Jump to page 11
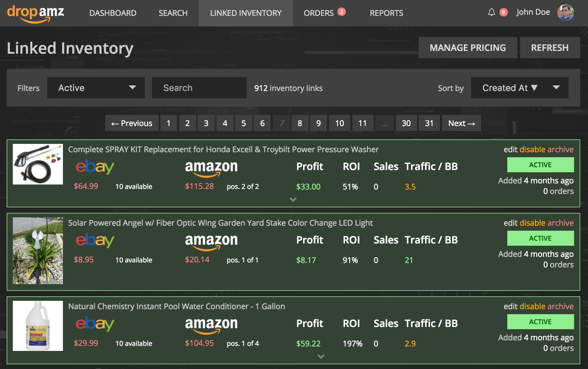Screen dimensions: 588x369 pos(362,123)
